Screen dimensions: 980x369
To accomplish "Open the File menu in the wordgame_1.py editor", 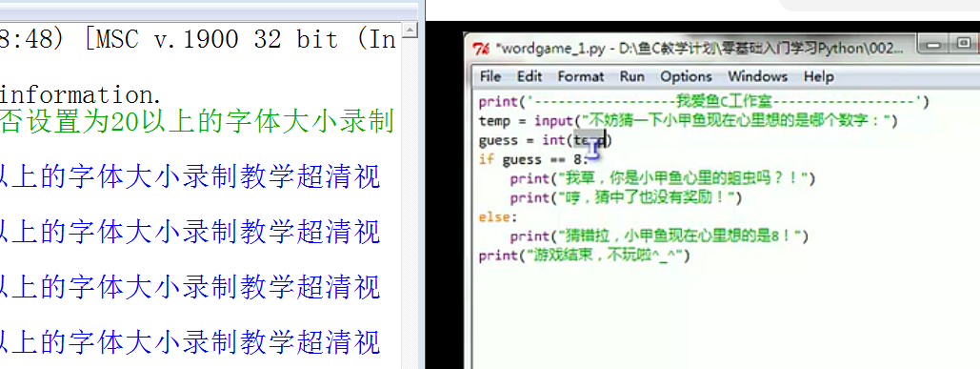I will 490,76.
